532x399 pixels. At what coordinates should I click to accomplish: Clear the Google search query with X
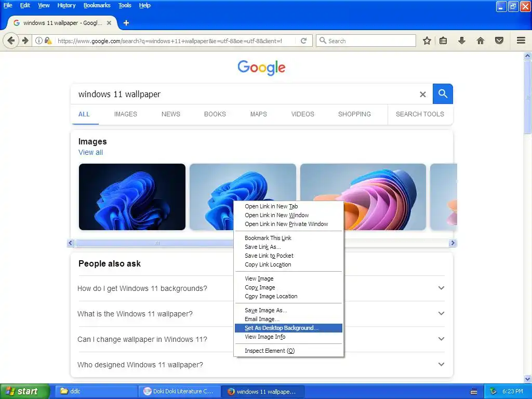423,95
